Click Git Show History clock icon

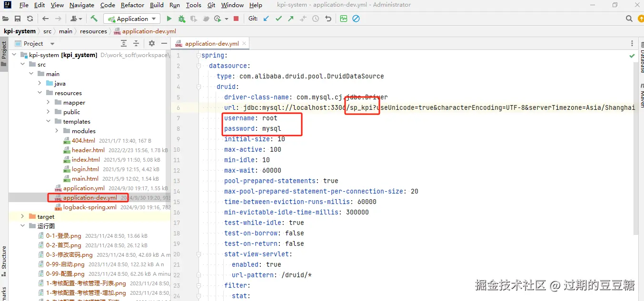click(x=316, y=19)
